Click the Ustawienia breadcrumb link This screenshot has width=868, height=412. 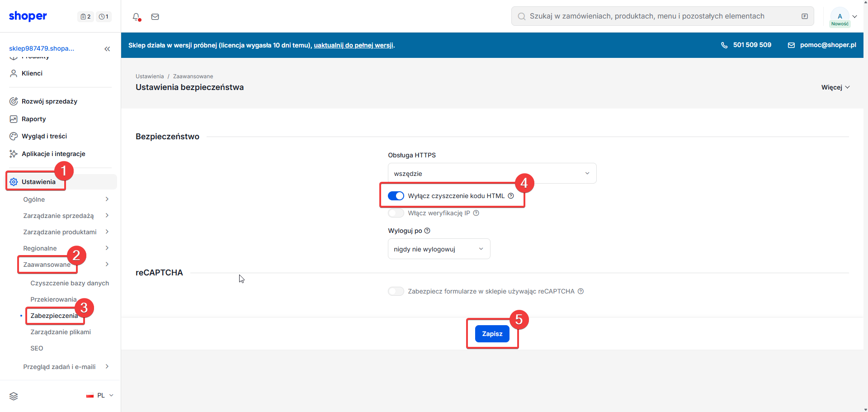(150, 76)
